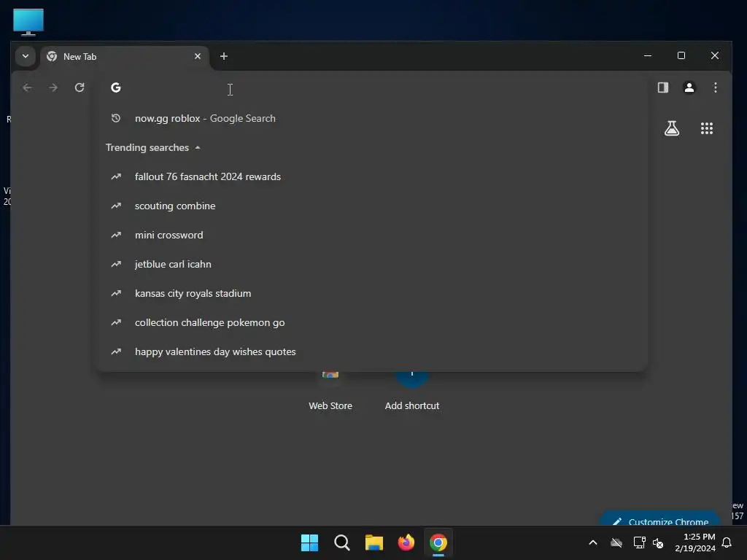Select collection challenge pokemon go suggestion
The width and height of the screenshot is (747, 560).
click(371, 322)
